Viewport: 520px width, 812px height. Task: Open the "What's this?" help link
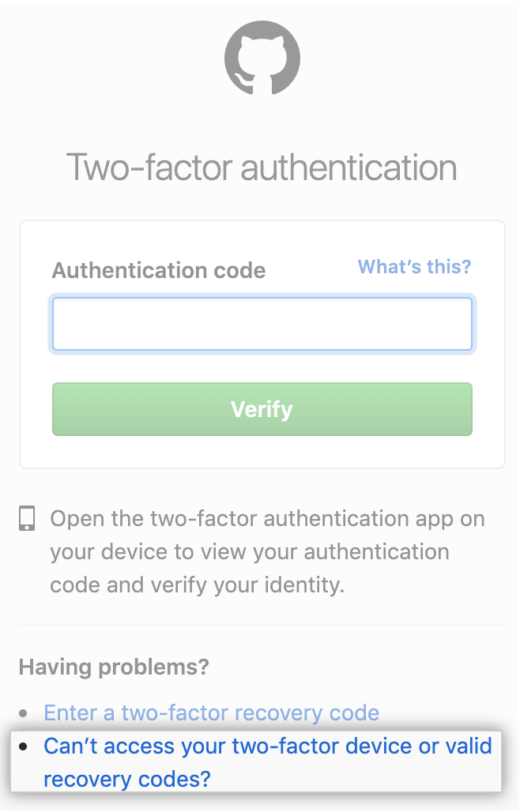point(414,267)
